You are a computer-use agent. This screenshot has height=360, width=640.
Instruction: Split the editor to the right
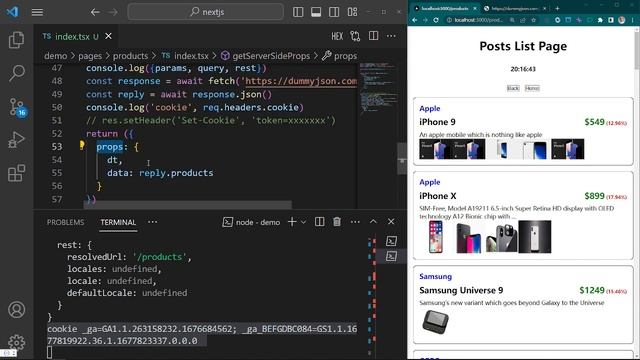(373, 36)
